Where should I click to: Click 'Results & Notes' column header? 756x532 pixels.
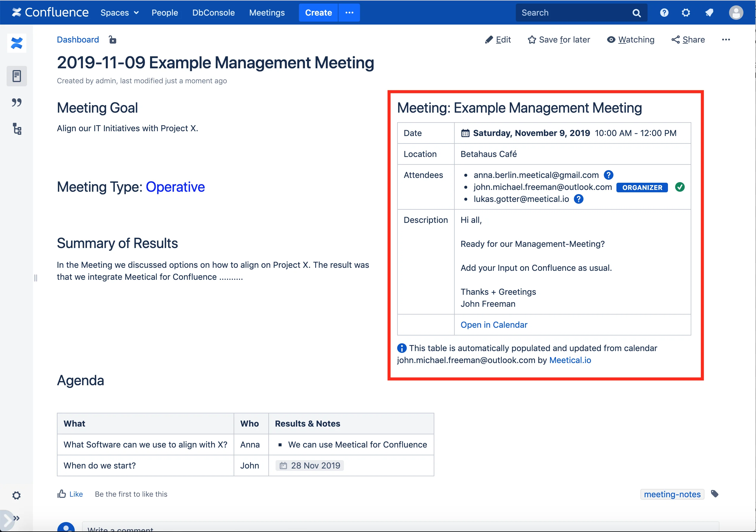(x=351, y=423)
